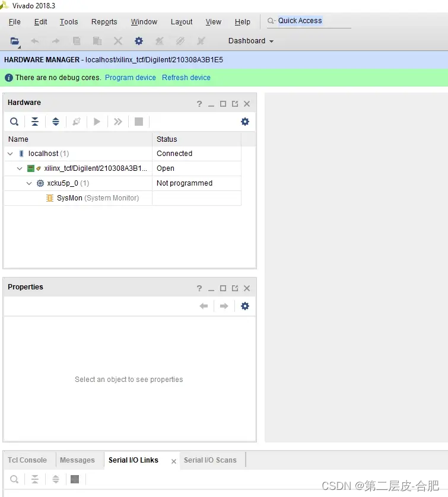Click the Status column header
448x497 pixels.
196,139
